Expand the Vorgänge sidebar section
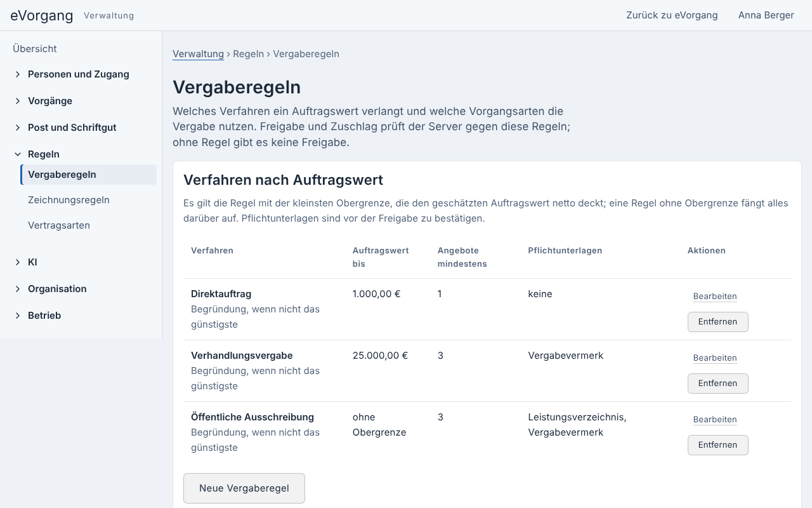812x508 pixels. [x=81, y=101]
